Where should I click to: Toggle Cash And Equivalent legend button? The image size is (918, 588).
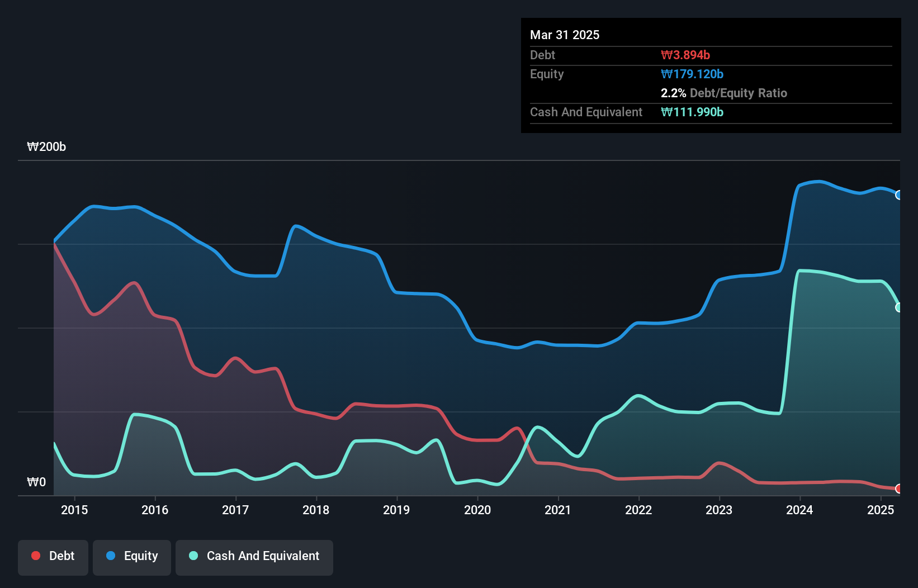pos(254,557)
